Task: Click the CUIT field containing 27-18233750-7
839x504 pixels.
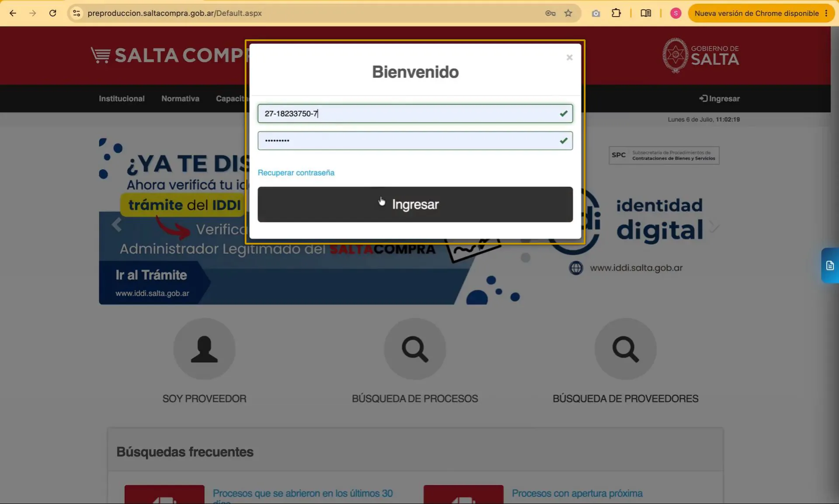Action: (x=415, y=114)
